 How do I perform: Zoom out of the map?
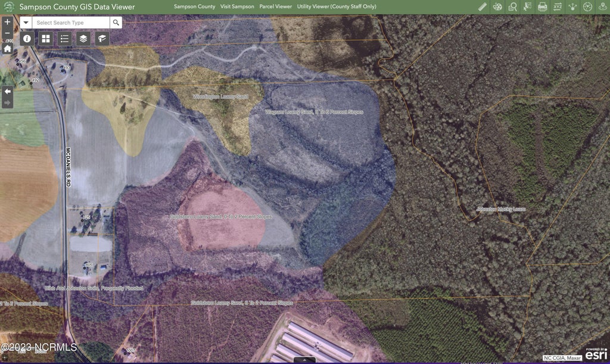[x=7, y=33]
